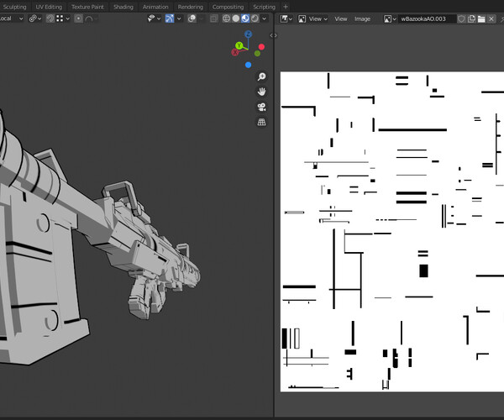Click the green Y axis on the gizmo

pyautogui.click(x=239, y=45)
